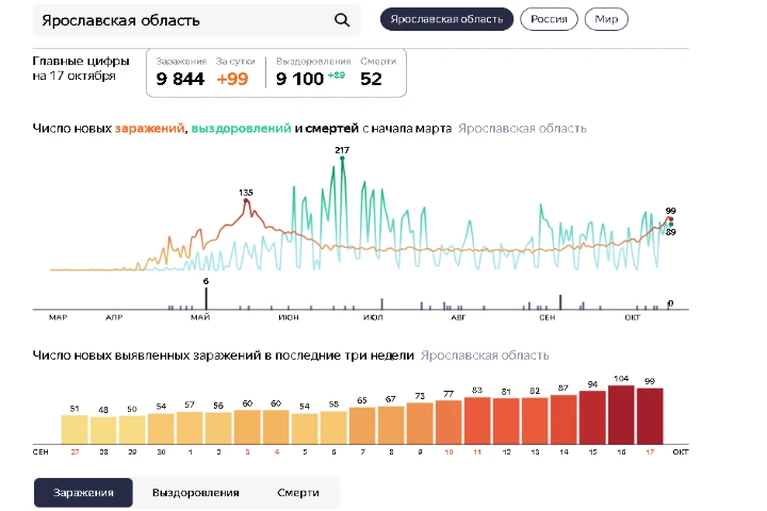Click the green word выздоровлений in chart title
This screenshot has height=511, width=767.
coord(241,128)
